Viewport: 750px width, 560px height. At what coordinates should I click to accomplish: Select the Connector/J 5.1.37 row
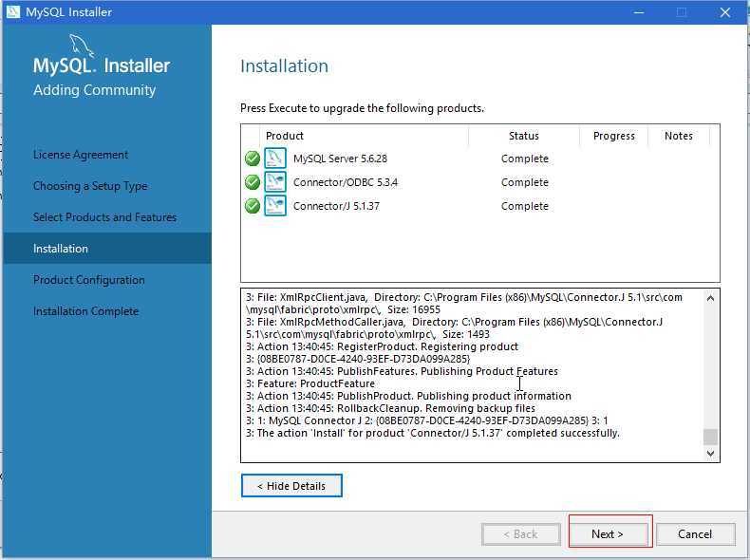(x=480, y=206)
